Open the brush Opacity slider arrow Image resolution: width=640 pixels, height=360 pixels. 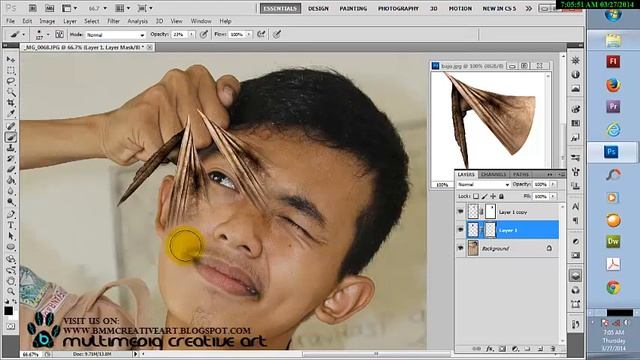coord(191,35)
